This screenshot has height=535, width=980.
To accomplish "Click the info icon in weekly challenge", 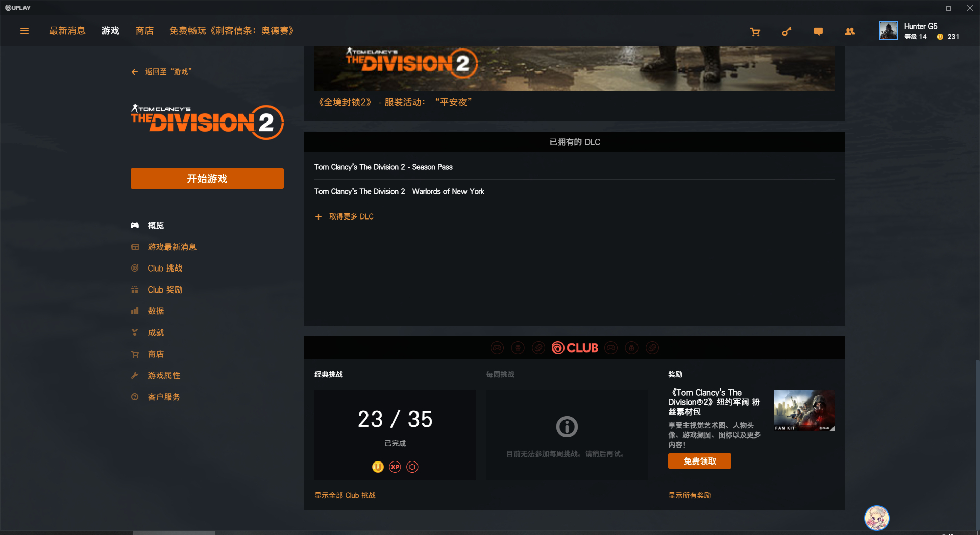I will point(567,427).
